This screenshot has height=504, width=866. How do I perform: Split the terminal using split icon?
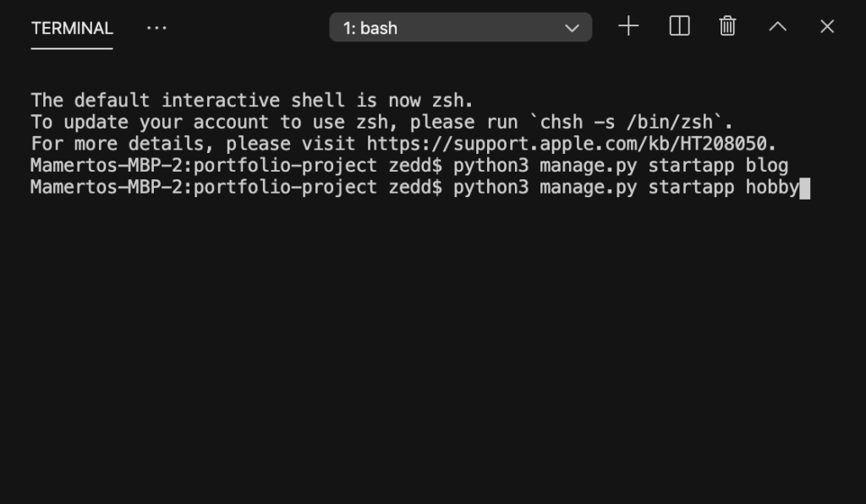click(x=679, y=26)
